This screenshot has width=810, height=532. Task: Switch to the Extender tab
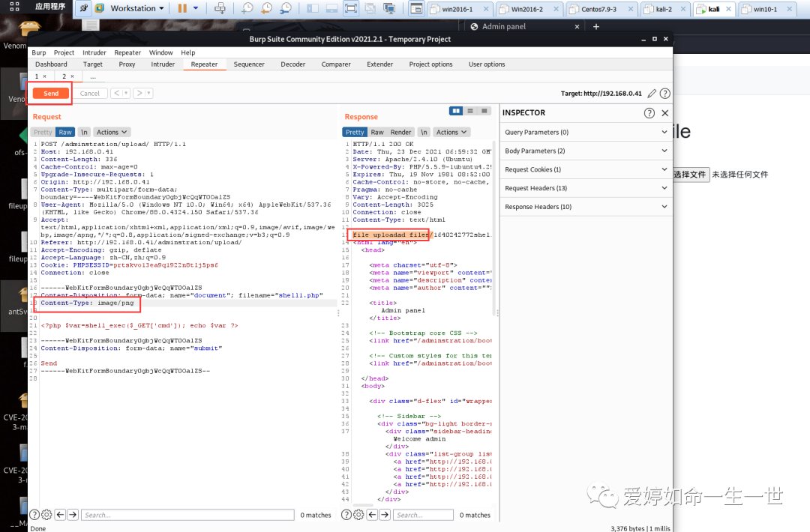click(x=379, y=64)
